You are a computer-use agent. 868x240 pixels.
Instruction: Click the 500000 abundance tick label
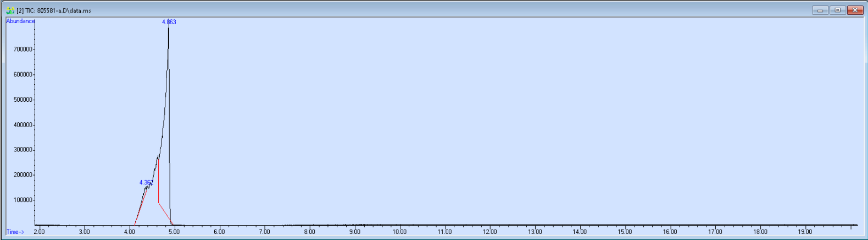(24, 100)
